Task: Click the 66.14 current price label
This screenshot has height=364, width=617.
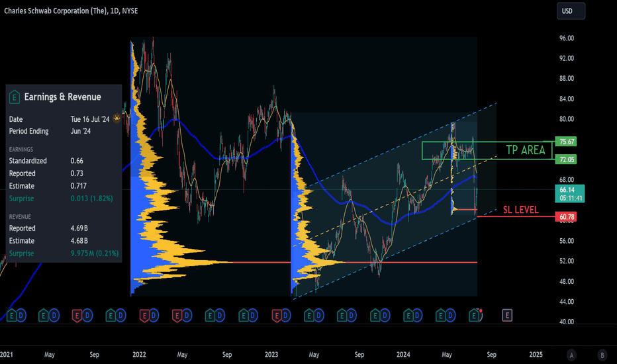Action: coord(570,194)
